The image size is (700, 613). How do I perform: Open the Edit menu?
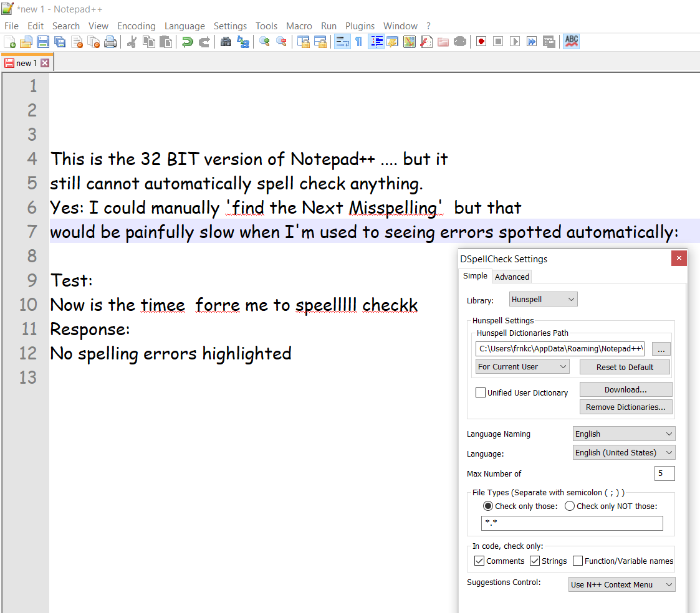36,26
